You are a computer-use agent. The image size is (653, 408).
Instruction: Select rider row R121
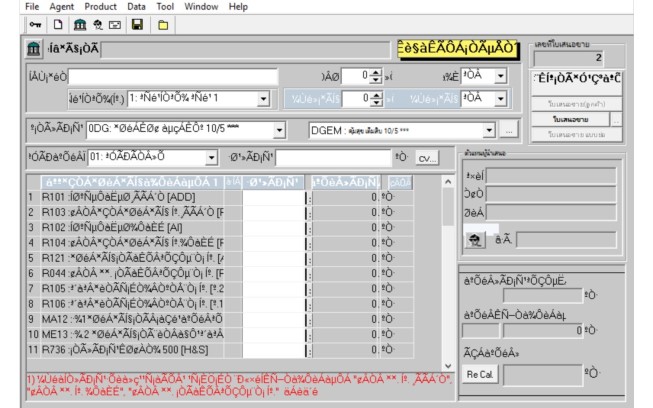[132, 258]
